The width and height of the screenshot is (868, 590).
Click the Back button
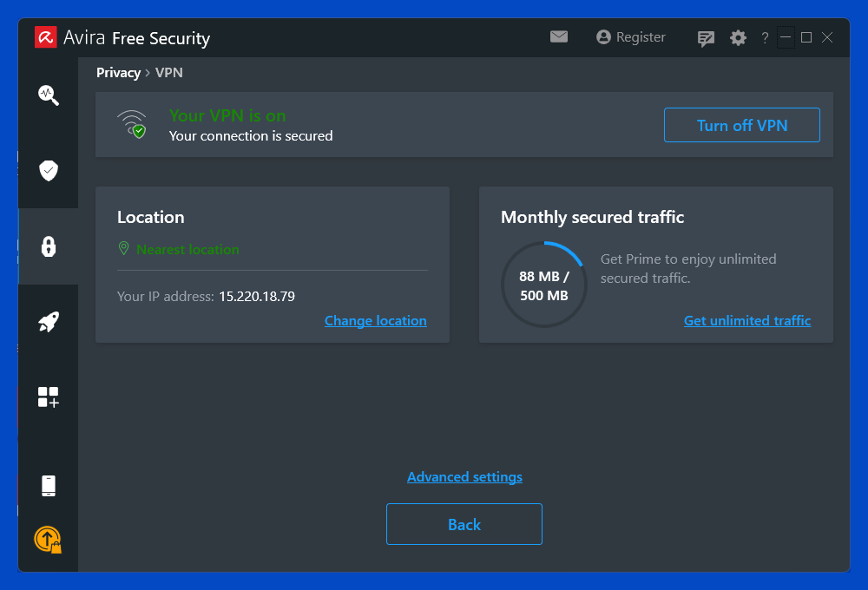pos(464,524)
